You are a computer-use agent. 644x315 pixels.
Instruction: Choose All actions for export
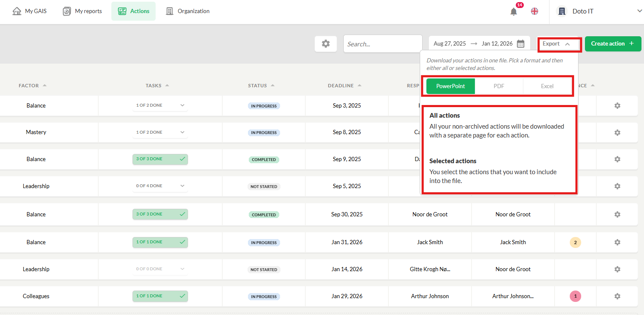[x=499, y=125]
